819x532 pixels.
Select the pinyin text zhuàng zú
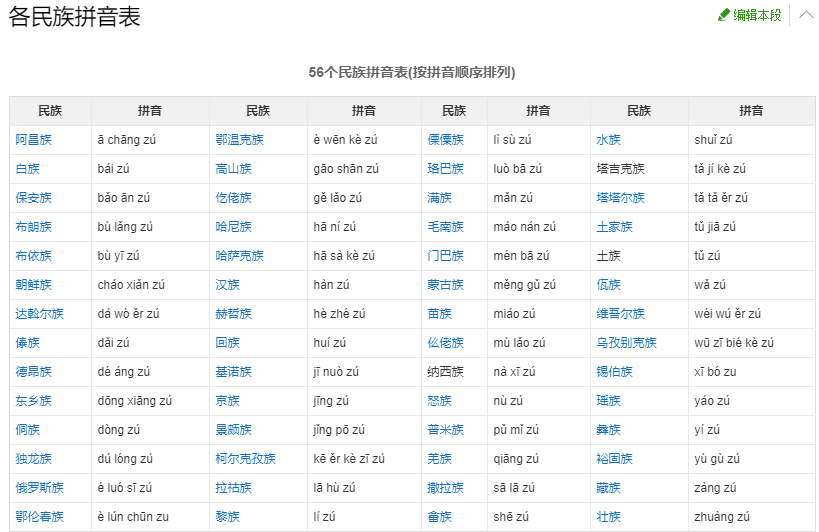click(x=722, y=517)
